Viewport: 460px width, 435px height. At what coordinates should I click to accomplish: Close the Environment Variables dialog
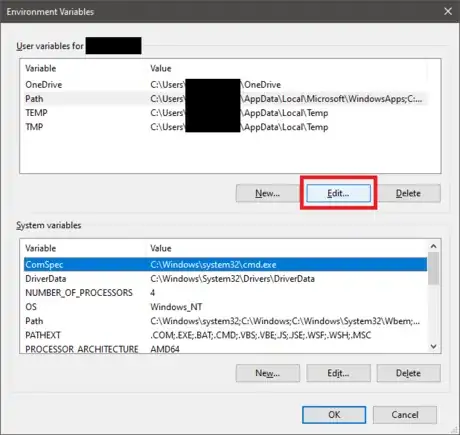click(448, 11)
